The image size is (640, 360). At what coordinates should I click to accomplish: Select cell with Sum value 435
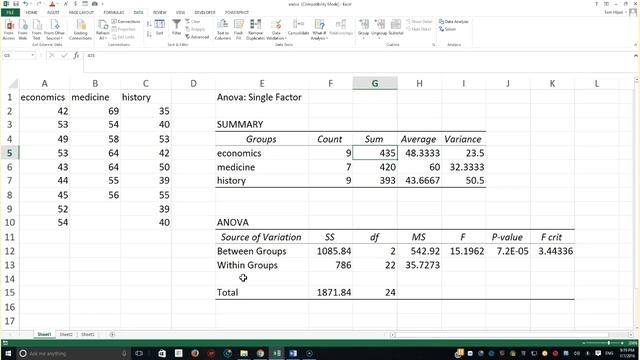coord(375,153)
